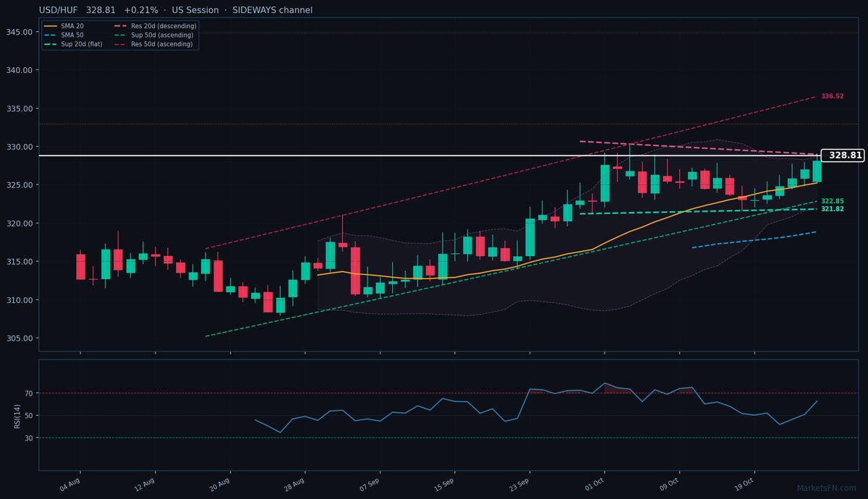Select the 330.00 y-axis tick label
The width and height of the screenshot is (868, 499).
pos(20,147)
